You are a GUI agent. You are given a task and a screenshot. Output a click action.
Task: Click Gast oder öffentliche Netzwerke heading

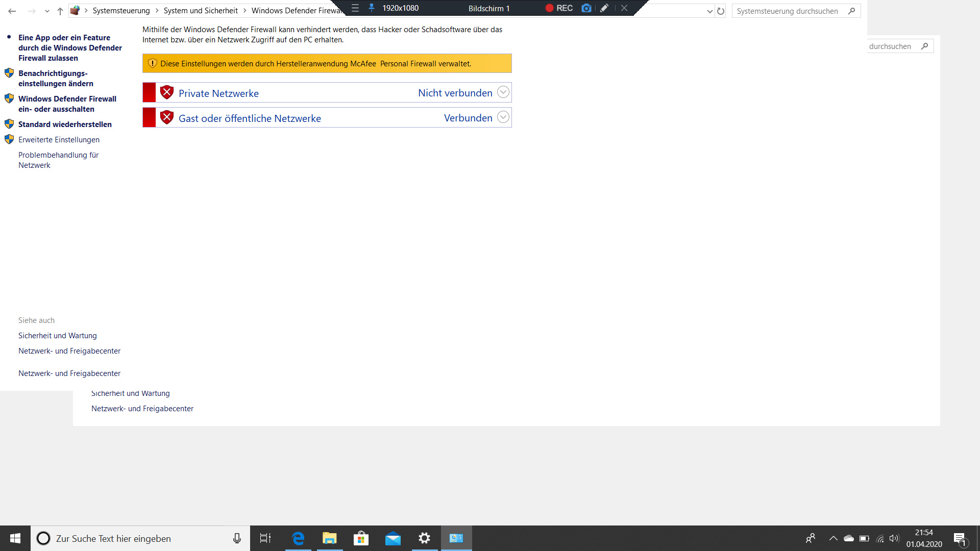(x=250, y=118)
